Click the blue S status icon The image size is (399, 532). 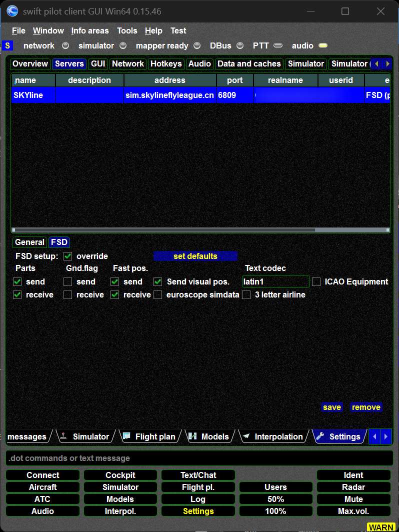click(x=7, y=45)
